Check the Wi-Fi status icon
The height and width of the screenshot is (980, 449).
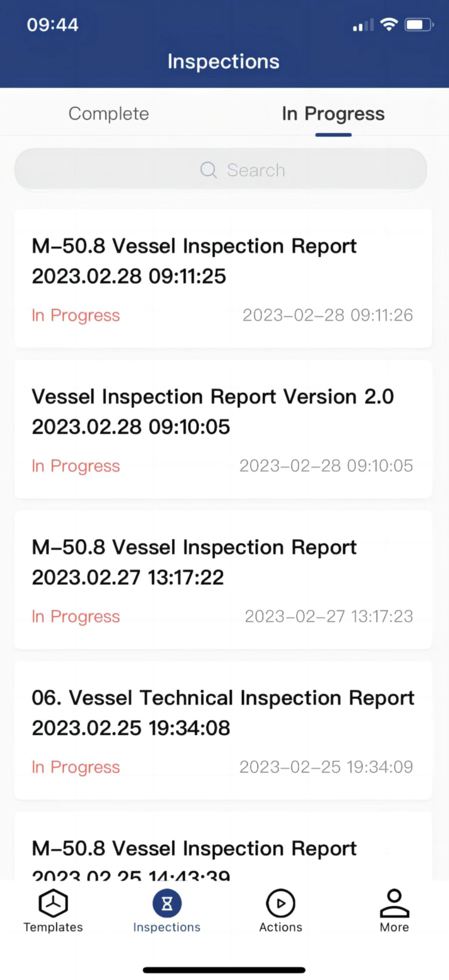[389, 25]
